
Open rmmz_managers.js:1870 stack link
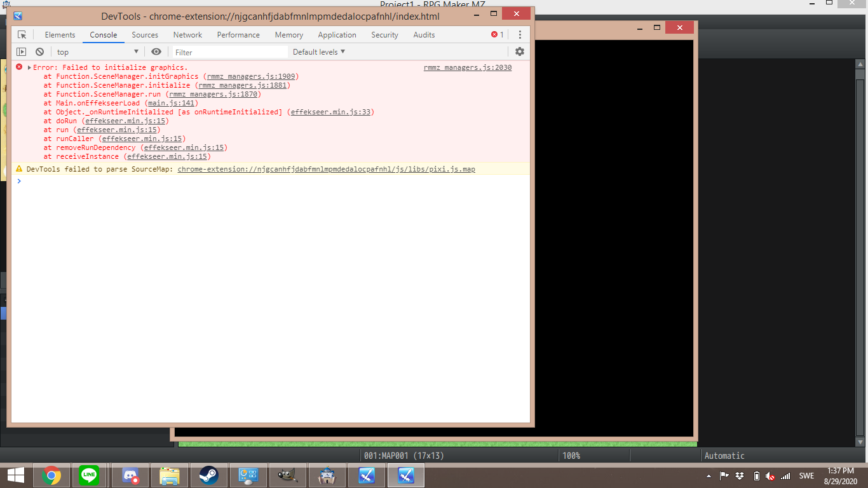pos(213,94)
